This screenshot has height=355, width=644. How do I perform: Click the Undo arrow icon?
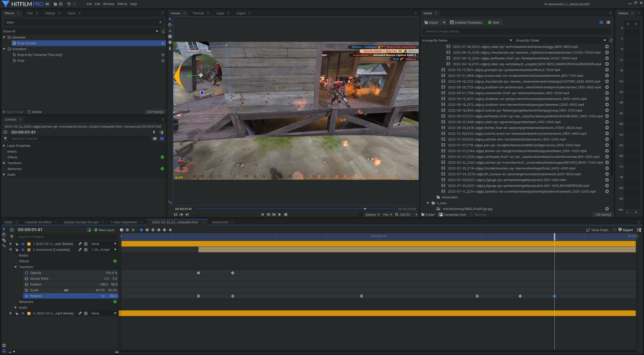69,4
